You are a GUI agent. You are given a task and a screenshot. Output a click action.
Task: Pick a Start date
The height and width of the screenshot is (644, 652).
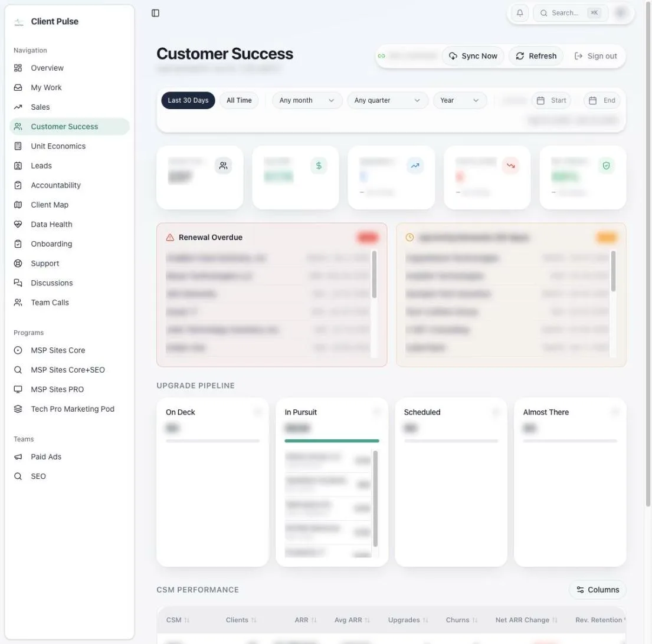coord(551,100)
